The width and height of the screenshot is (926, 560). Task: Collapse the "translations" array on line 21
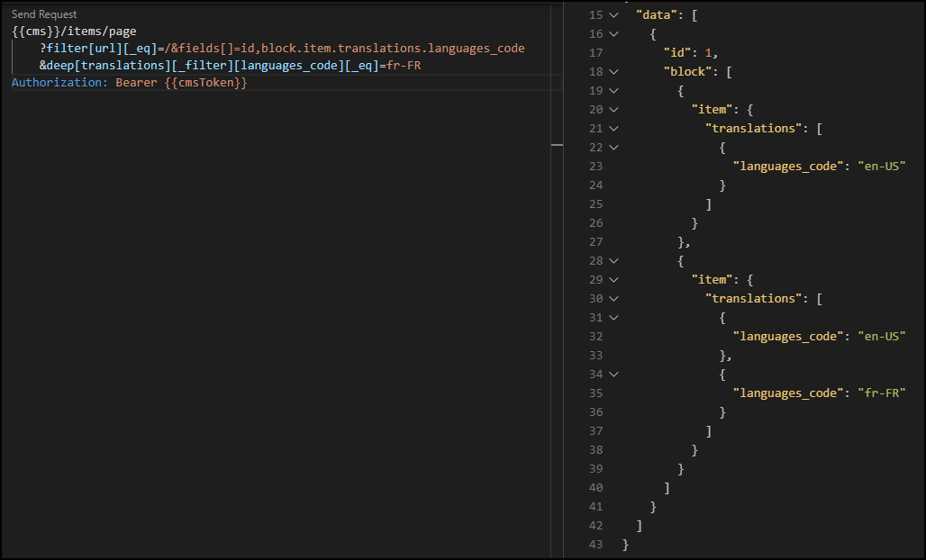[613, 129]
